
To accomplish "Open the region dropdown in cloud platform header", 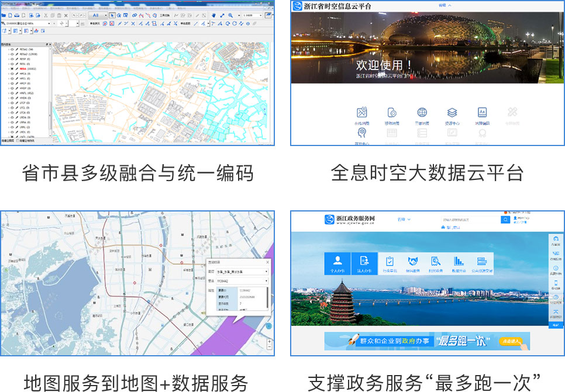I will (x=445, y=5).
